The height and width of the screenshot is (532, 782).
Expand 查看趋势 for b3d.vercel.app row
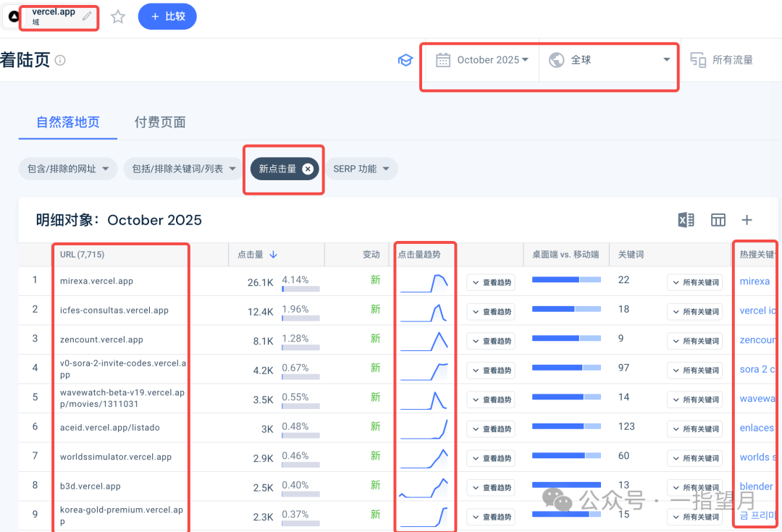491,488
